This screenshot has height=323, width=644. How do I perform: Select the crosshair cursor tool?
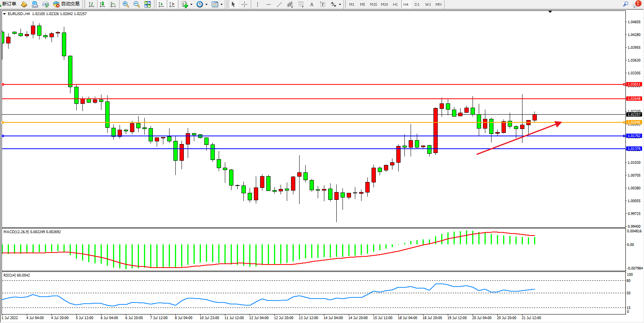click(245, 5)
